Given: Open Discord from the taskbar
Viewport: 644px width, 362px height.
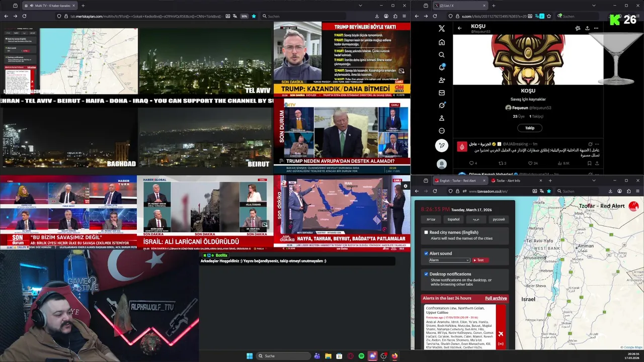Looking at the screenshot, I should point(372,356).
